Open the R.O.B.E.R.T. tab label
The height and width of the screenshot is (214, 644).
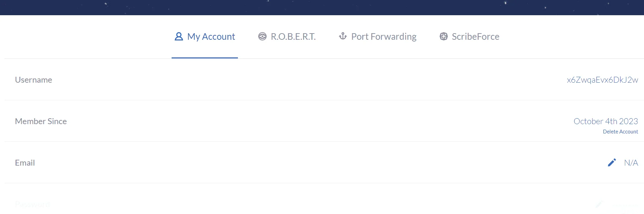click(x=293, y=37)
